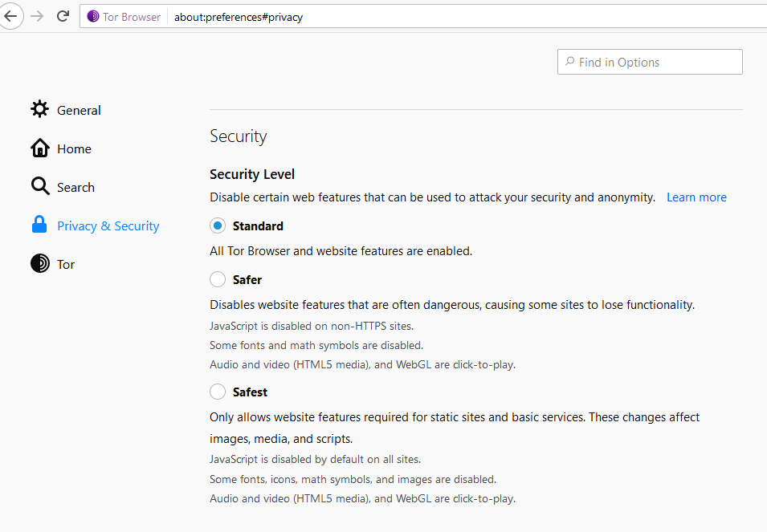The height and width of the screenshot is (532, 767).
Task: Open the Privacy & Security category
Action: (x=108, y=226)
